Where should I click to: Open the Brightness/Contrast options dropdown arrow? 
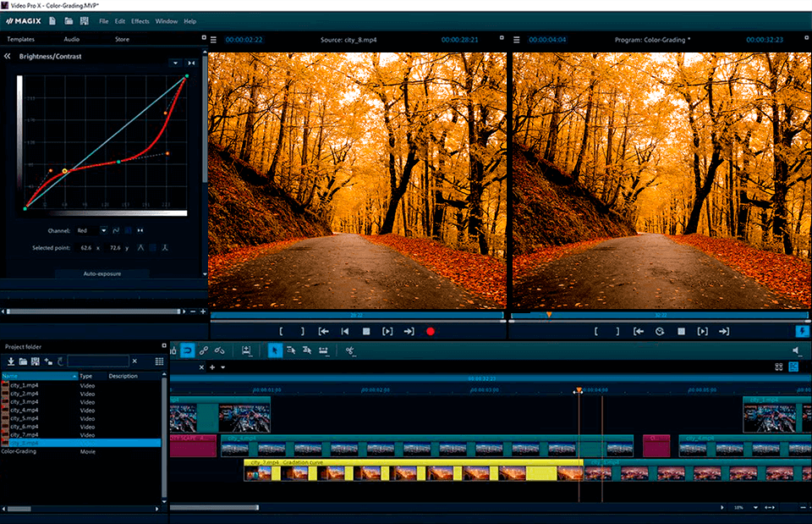[x=175, y=63]
